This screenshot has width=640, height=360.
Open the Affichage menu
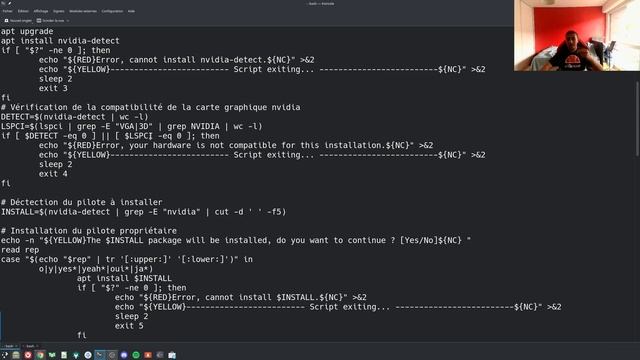pyautogui.click(x=41, y=11)
